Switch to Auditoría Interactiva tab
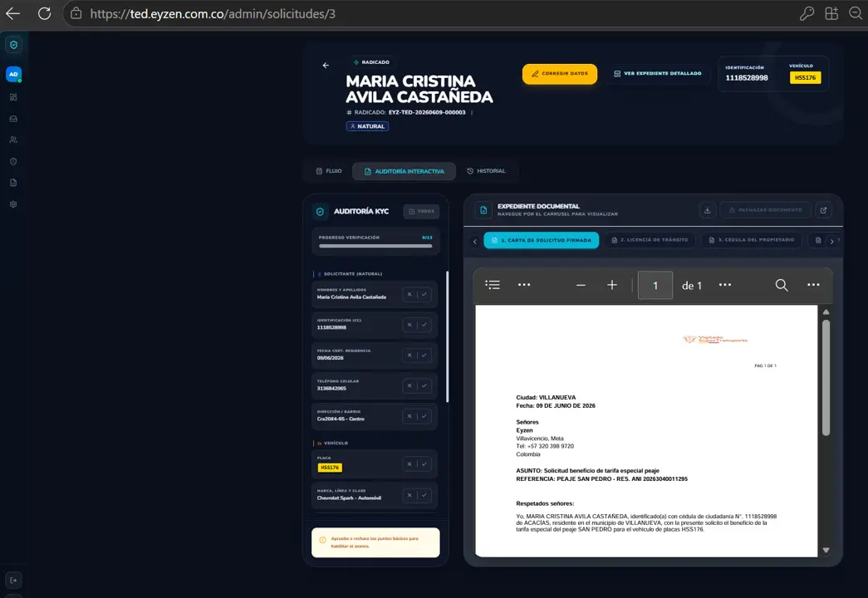Screen dimensions: 868x598 pos(405,171)
